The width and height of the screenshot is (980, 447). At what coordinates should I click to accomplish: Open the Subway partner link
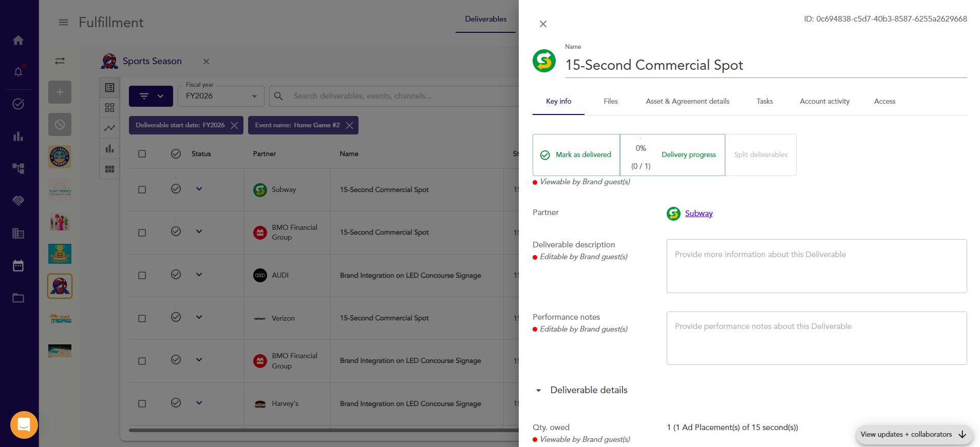coord(699,213)
